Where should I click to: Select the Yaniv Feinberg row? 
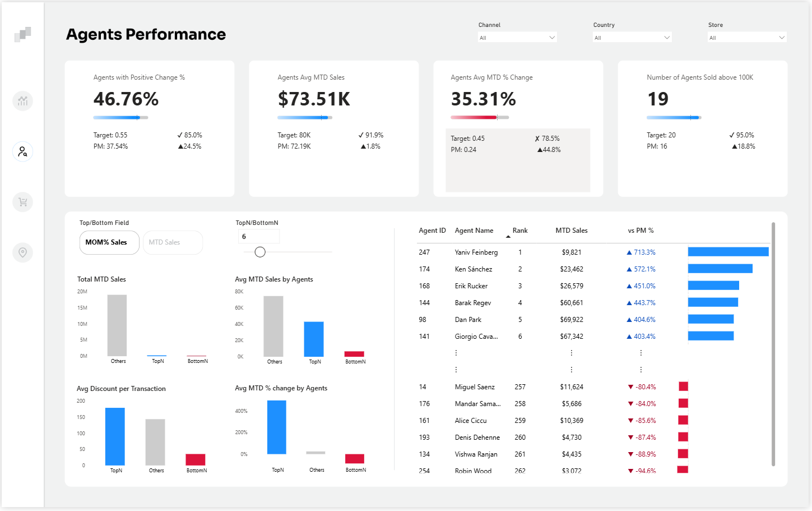[593, 252]
